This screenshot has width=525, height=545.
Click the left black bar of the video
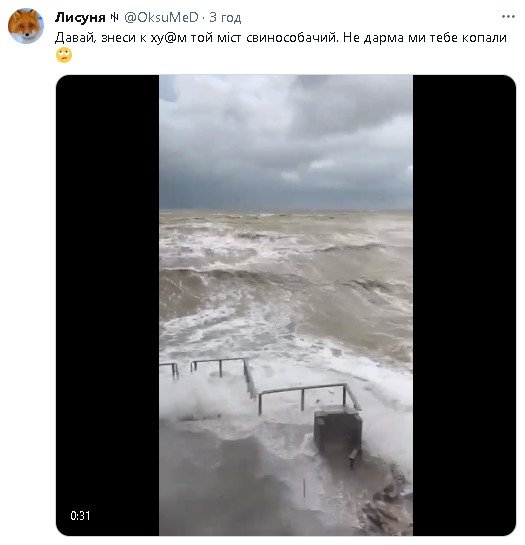click(107, 305)
